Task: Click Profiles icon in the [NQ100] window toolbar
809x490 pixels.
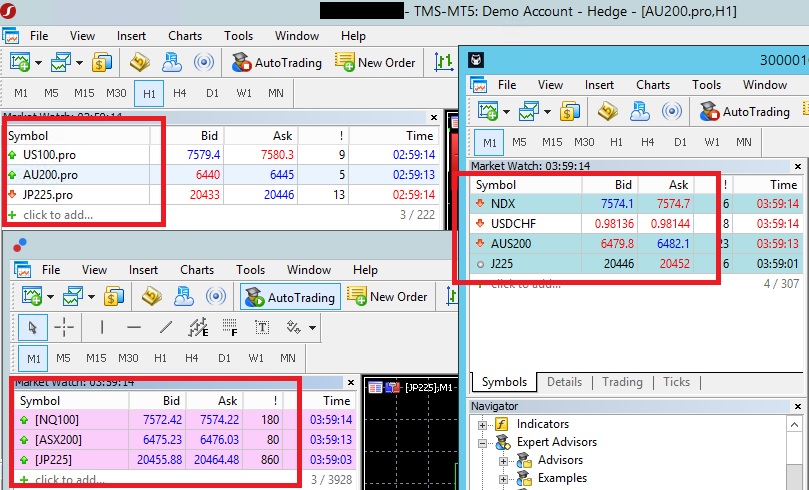Action: [x=73, y=297]
